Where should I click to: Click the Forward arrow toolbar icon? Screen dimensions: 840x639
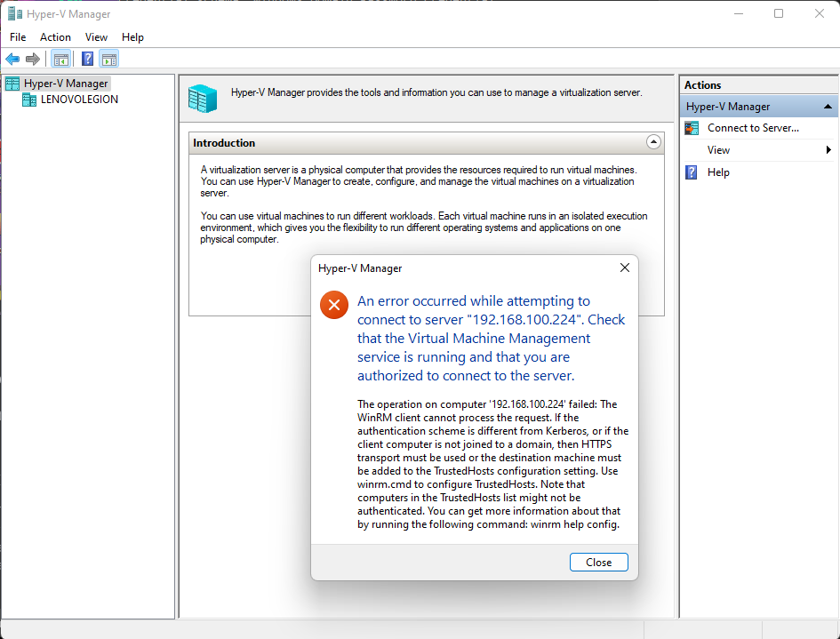coord(33,59)
